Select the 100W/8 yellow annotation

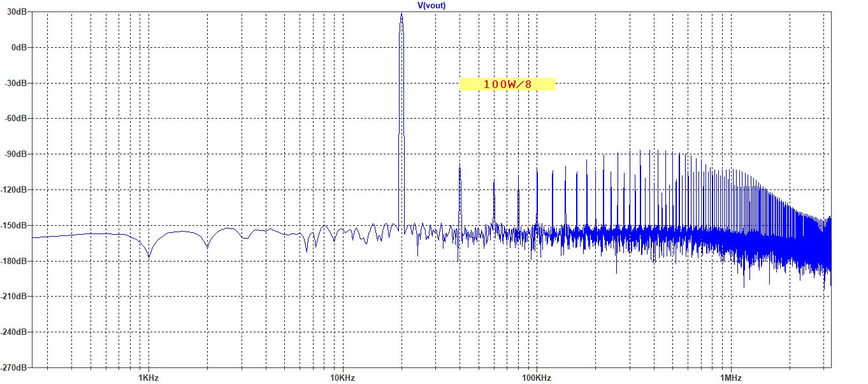pos(507,84)
